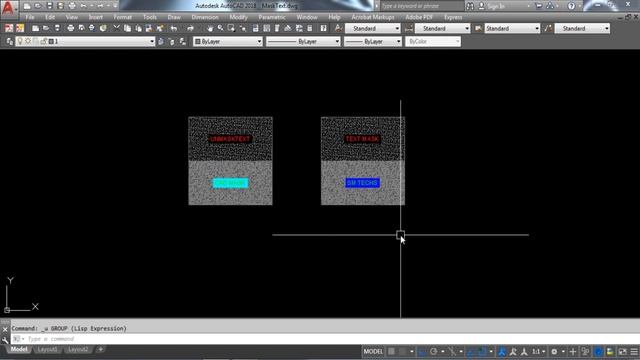
Task: Click the search binoculars icon in title bar
Action: (470, 6)
